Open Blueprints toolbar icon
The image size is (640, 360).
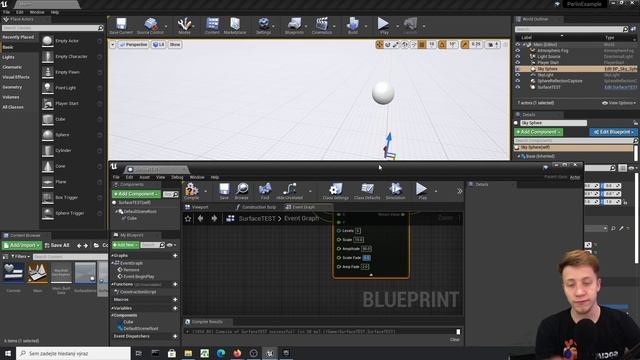tap(294, 26)
